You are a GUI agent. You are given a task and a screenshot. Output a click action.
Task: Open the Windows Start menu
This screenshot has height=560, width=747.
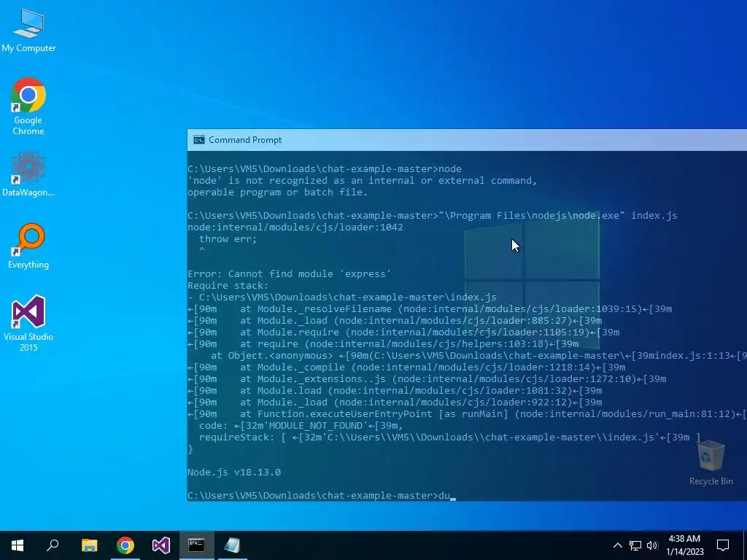click(18, 545)
